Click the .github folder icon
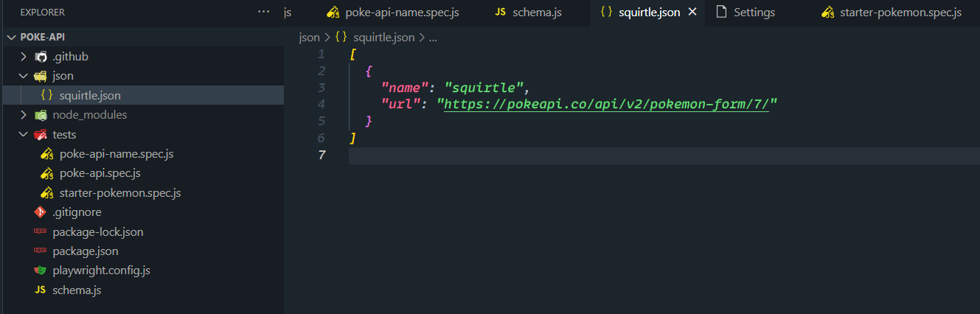The width and height of the screenshot is (980, 314). [x=41, y=56]
